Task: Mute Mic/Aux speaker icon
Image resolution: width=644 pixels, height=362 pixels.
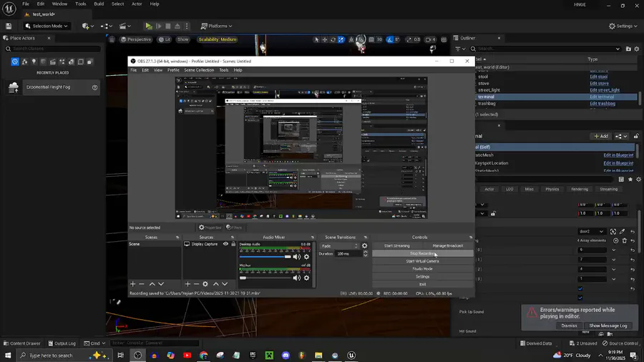Action: pos(296,278)
